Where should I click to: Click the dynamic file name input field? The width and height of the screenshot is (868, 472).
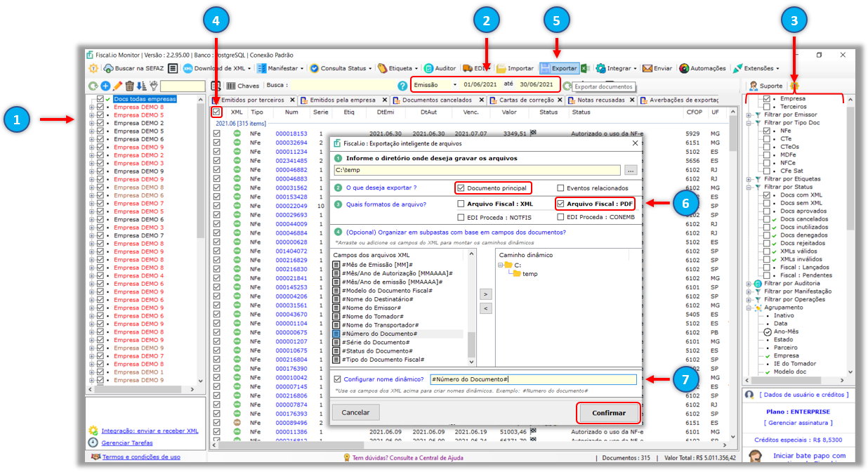click(532, 379)
